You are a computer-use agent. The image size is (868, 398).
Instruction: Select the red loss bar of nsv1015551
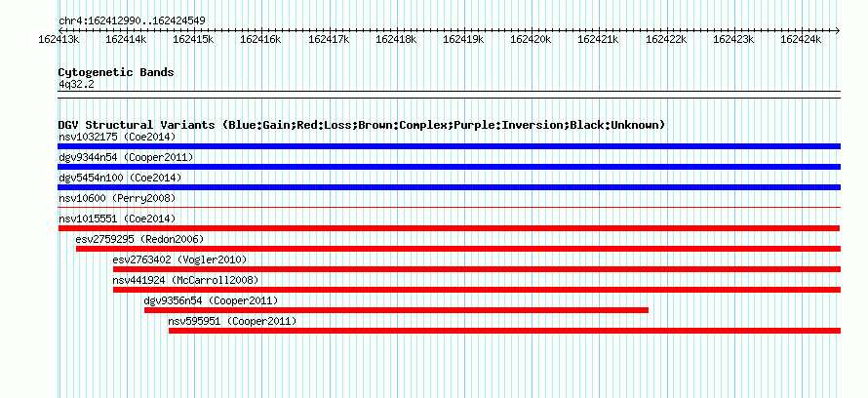coord(449,228)
